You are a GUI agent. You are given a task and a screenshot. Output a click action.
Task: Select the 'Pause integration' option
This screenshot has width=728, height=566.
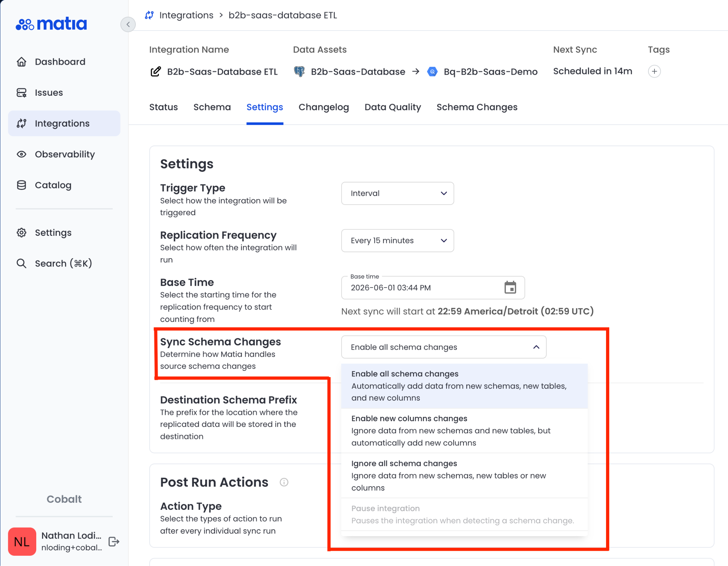coord(464,514)
